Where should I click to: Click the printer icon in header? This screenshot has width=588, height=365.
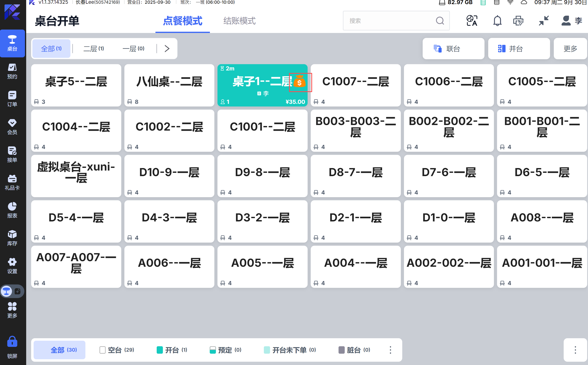tap(518, 21)
